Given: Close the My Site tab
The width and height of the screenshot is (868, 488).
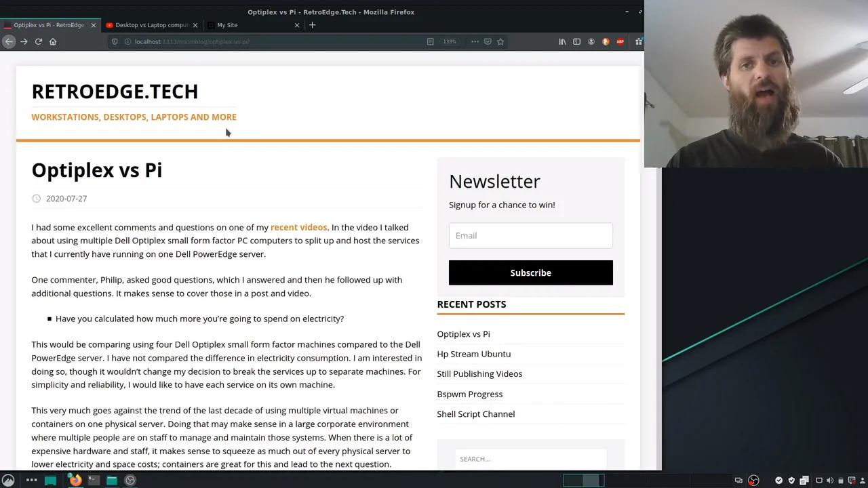Looking at the screenshot, I should tap(296, 25).
